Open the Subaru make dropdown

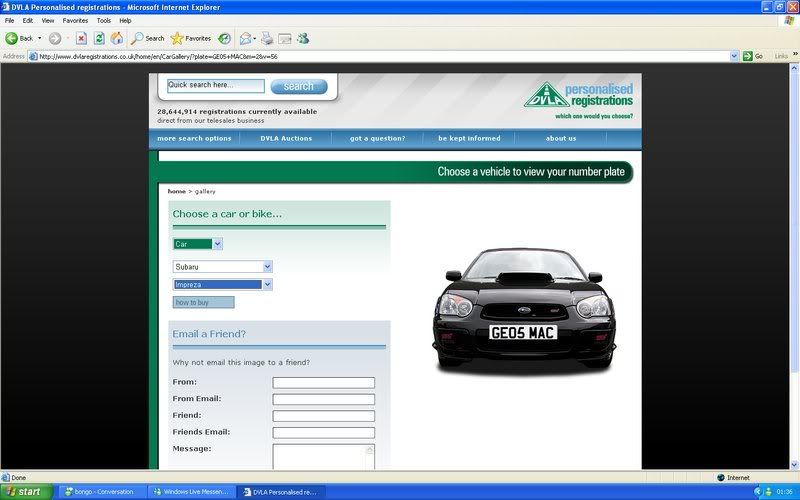[x=267, y=266]
